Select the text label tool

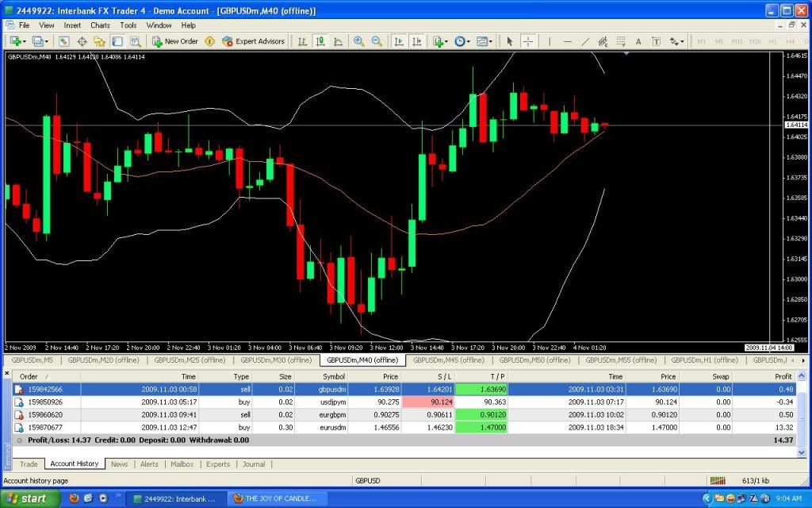656,41
